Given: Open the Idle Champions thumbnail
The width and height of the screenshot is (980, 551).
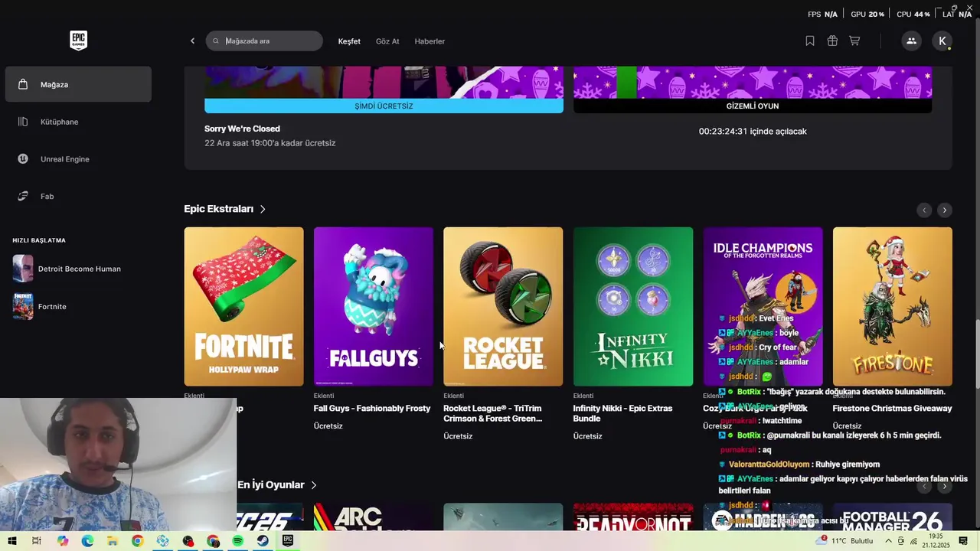Looking at the screenshot, I should tap(763, 306).
